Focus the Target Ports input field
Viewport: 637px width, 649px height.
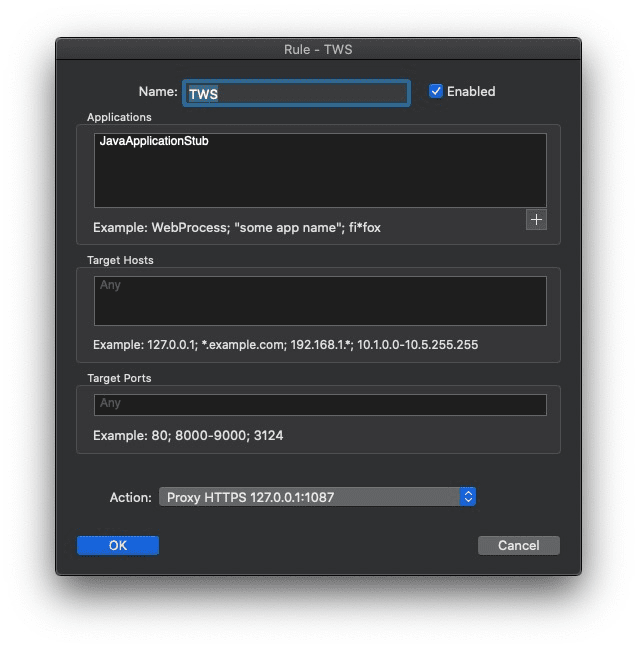(320, 404)
